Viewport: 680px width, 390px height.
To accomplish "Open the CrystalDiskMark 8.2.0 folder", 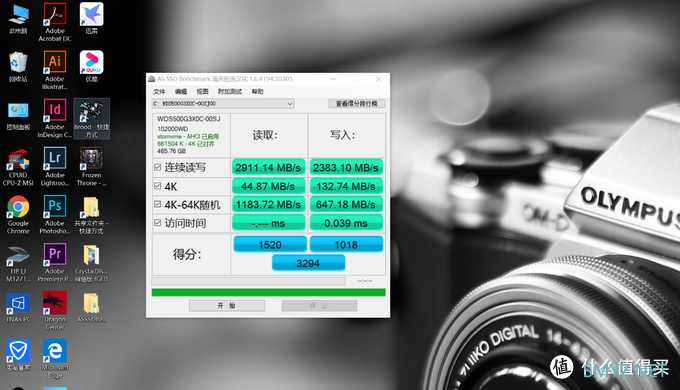I will point(91,263).
